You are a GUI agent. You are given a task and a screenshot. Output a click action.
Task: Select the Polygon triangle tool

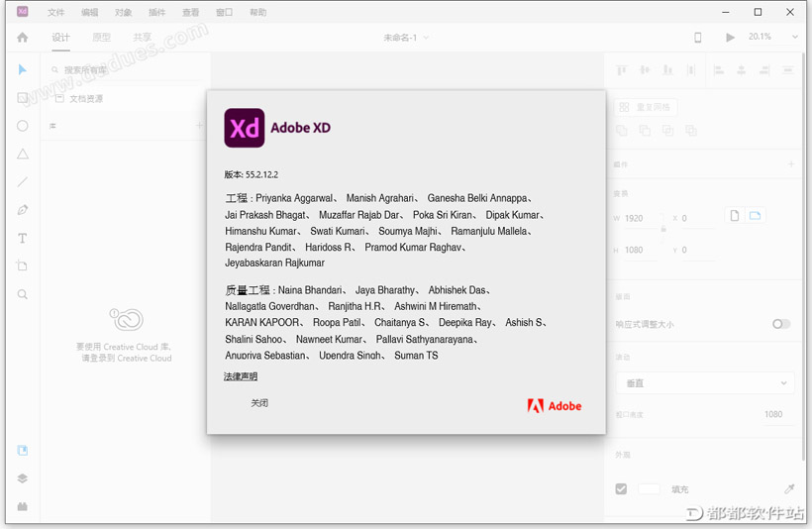(22, 154)
